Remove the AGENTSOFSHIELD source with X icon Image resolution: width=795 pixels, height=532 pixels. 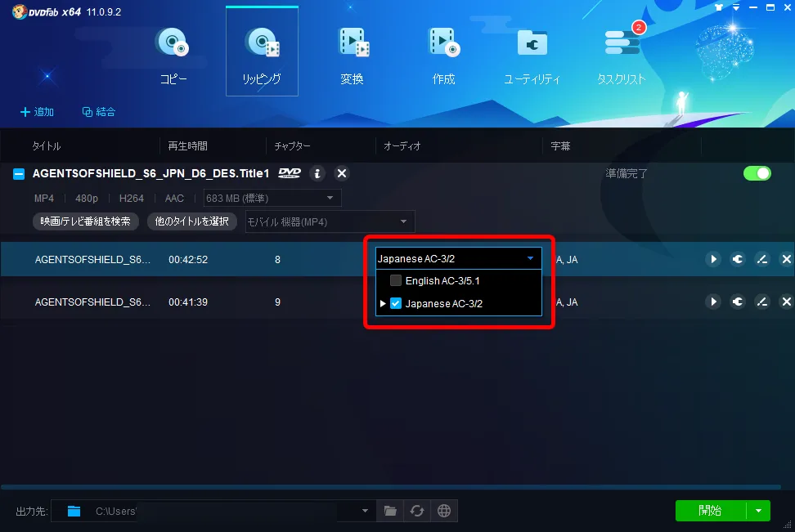(x=342, y=174)
